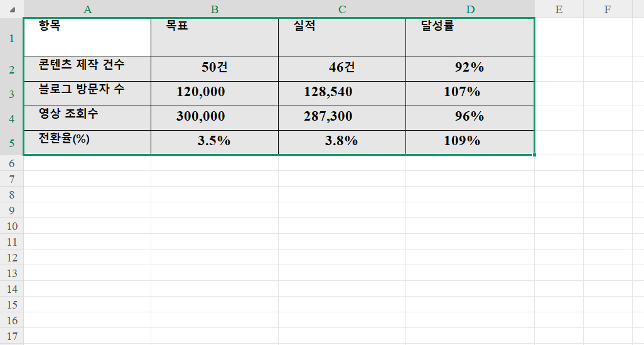Select row 8 header
This screenshot has width=644, height=345.
coord(11,195)
